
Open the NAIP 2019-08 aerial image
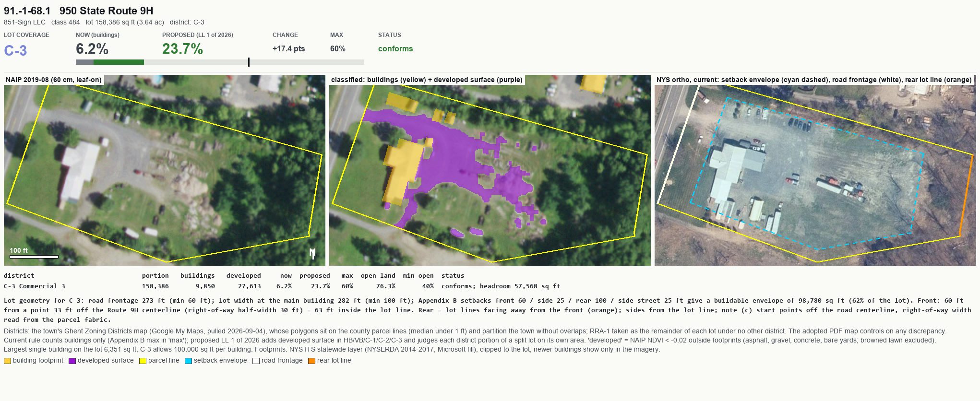point(165,170)
